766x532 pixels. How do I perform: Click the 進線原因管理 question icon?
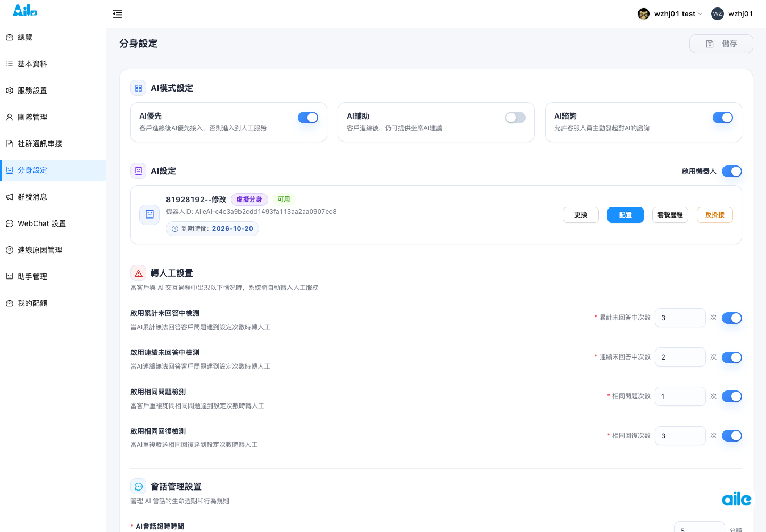(10, 250)
